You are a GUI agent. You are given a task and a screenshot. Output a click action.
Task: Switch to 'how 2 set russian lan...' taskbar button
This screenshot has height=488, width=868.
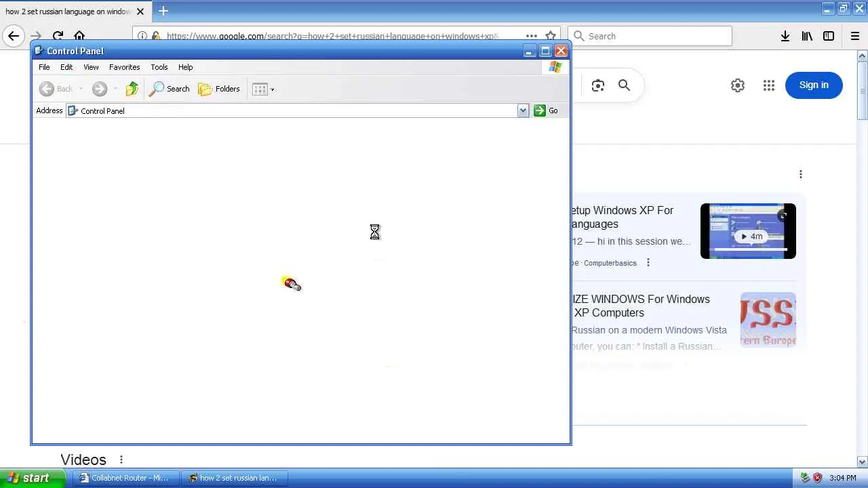click(235, 478)
